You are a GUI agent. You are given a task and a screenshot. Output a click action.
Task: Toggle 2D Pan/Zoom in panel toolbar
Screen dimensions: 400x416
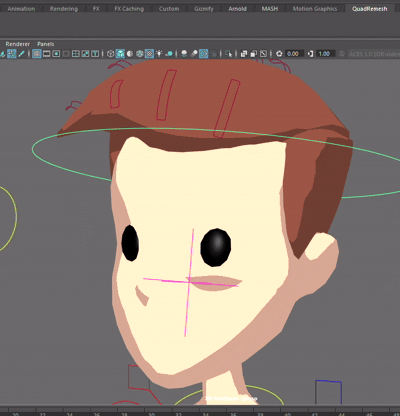[x=12, y=54]
